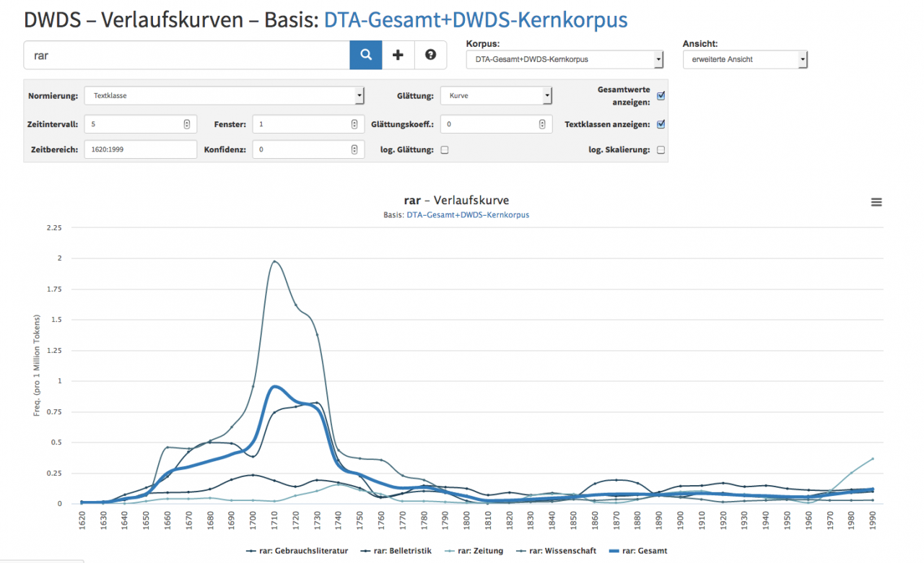Open the Glättung dropdown
The image size is (924, 563).
point(497,95)
